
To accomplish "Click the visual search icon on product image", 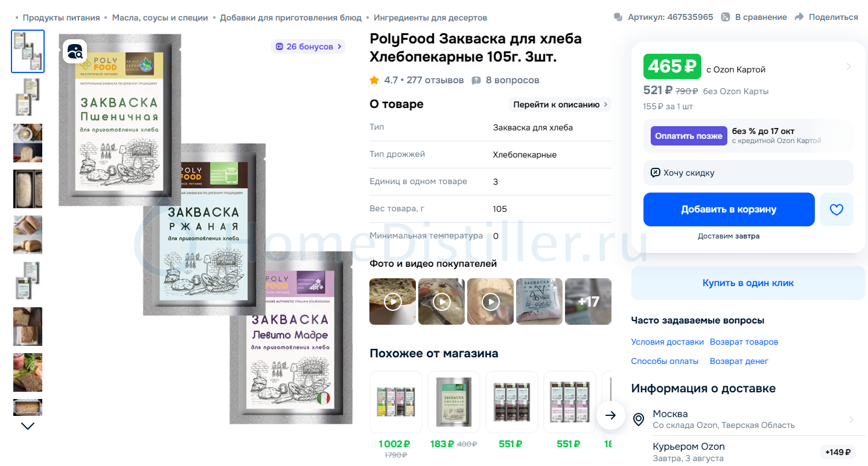I will [75, 51].
